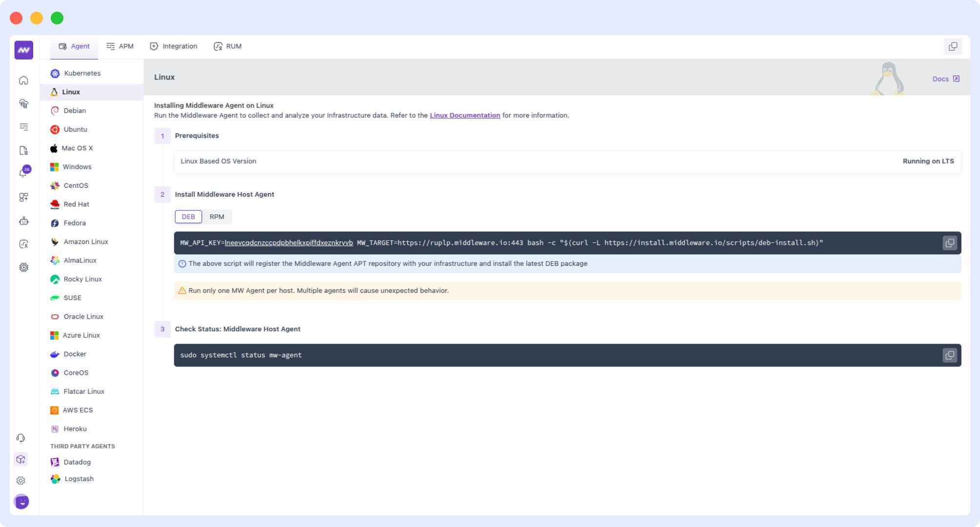Click the Middleware logo top left
Screen dimensions: 980x527
pyautogui.click(x=23, y=49)
